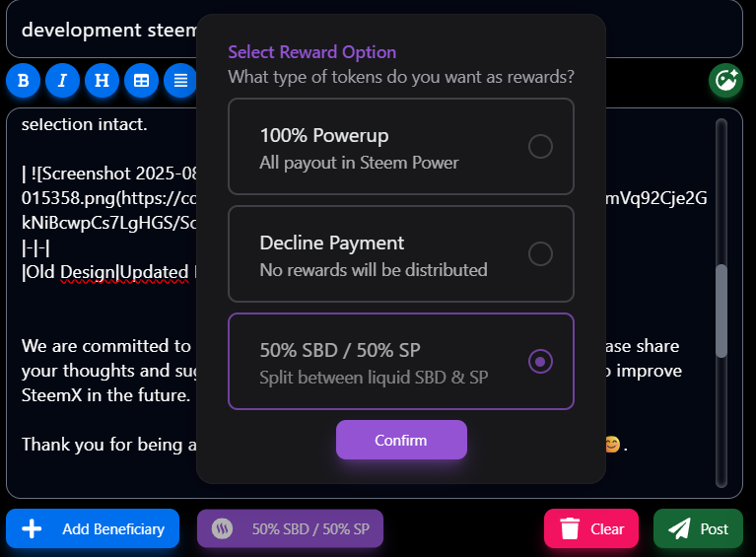Click the paper plane icon on Post
The height and width of the screenshot is (557, 756).
pos(679,529)
